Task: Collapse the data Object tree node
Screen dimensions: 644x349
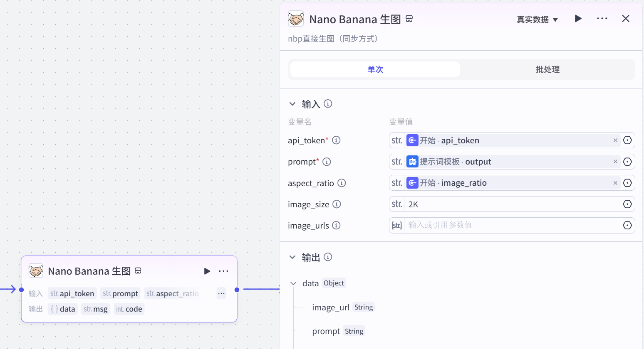Action: coord(293,283)
